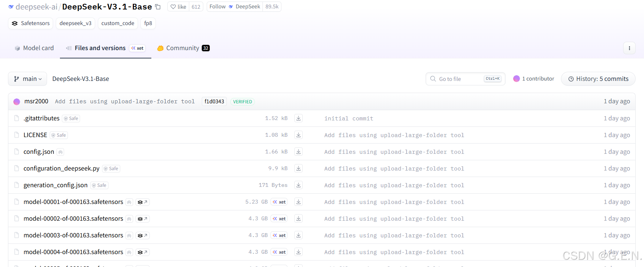Image resolution: width=644 pixels, height=267 pixels.
Task: Click the Safetensors tag
Action: [31, 23]
